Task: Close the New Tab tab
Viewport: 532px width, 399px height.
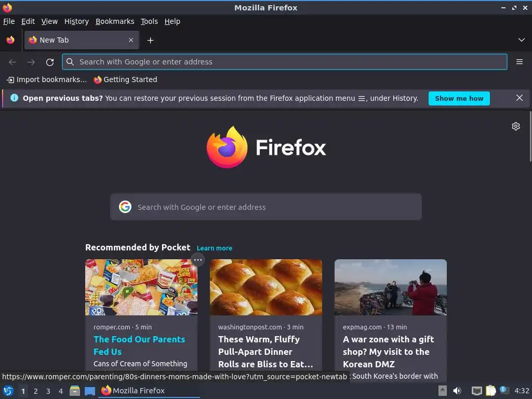Action: click(x=131, y=40)
